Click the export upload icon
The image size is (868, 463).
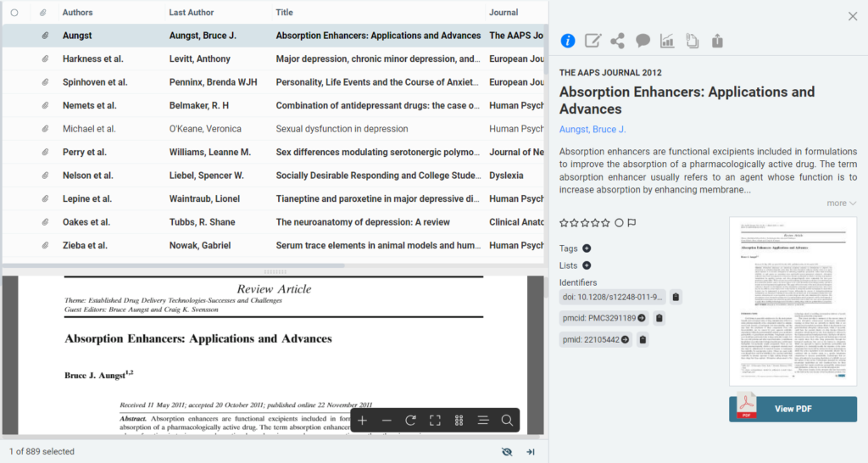pos(717,41)
